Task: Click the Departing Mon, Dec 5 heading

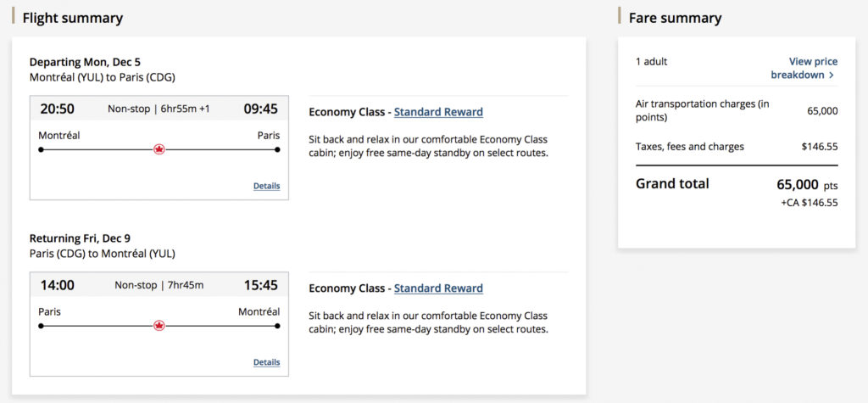Action: click(x=83, y=62)
